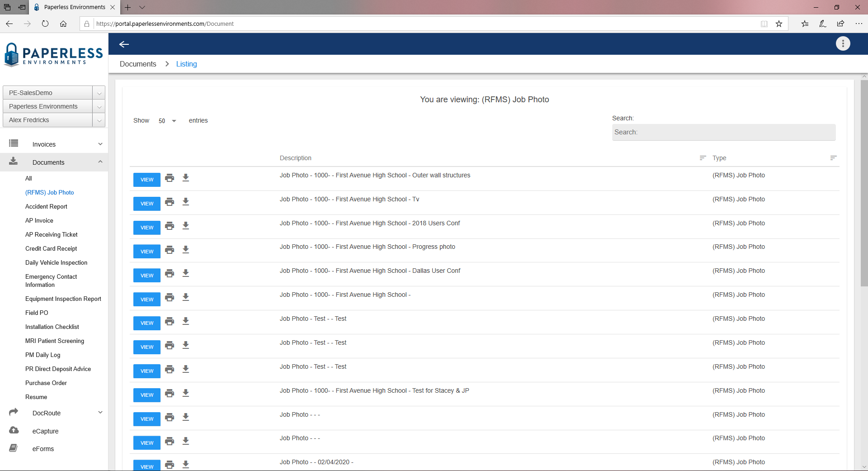Sort by Type column filter icon
The width and height of the screenshot is (868, 471).
(x=834, y=158)
